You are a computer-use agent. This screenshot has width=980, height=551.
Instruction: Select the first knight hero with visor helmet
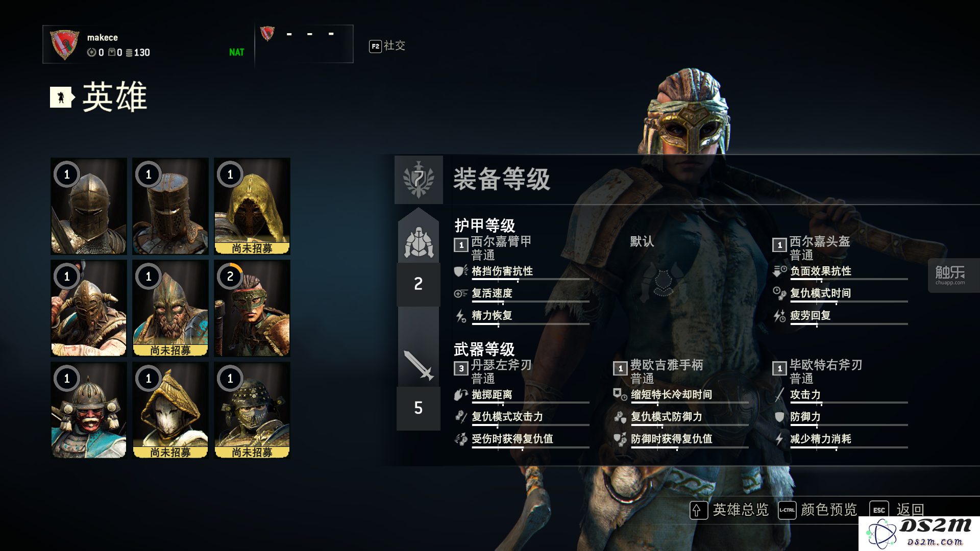89,206
